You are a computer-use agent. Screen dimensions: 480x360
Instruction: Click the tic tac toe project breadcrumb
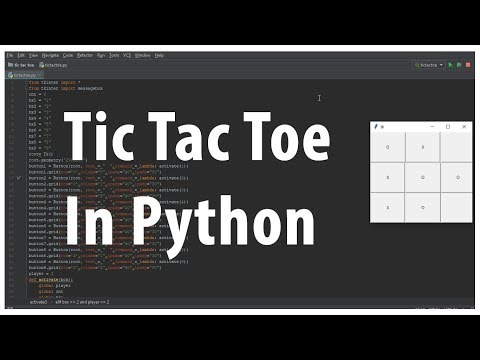click(x=21, y=65)
